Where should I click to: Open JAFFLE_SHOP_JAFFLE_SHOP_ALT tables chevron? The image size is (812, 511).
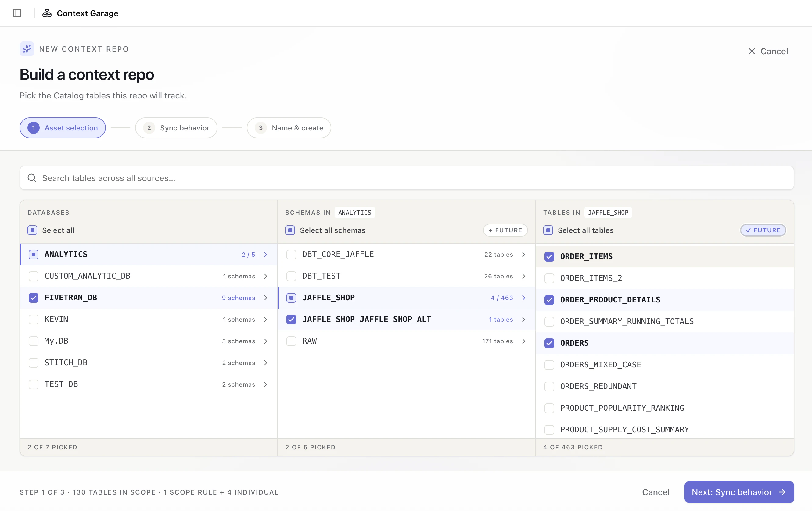click(x=524, y=319)
